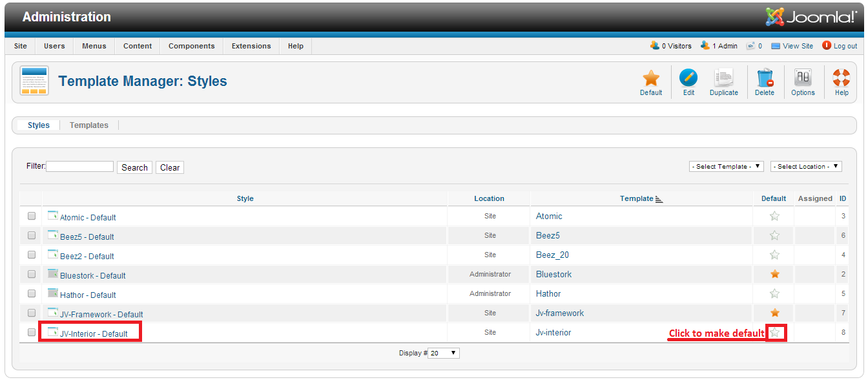Image resolution: width=868 pixels, height=380 pixels.
Task: Click the Joomla! logo
Action: pyautogui.click(x=811, y=17)
